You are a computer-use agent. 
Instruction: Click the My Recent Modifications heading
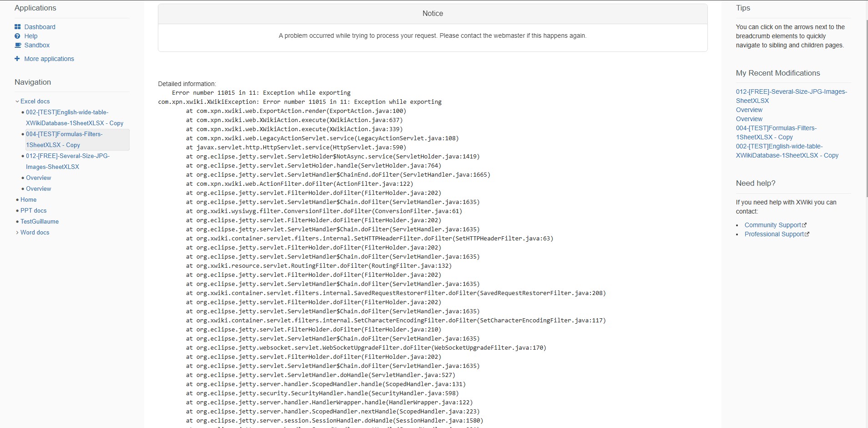(x=778, y=73)
